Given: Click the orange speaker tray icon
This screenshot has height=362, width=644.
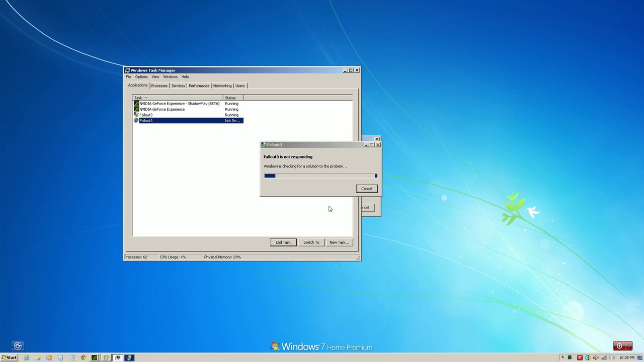Looking at the screenshot, I should tap(596, 357).
